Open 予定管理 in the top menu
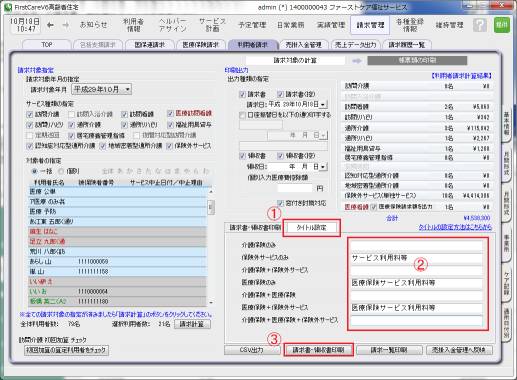Viewport: 517px width, 380px height. (x=252, y=25)
